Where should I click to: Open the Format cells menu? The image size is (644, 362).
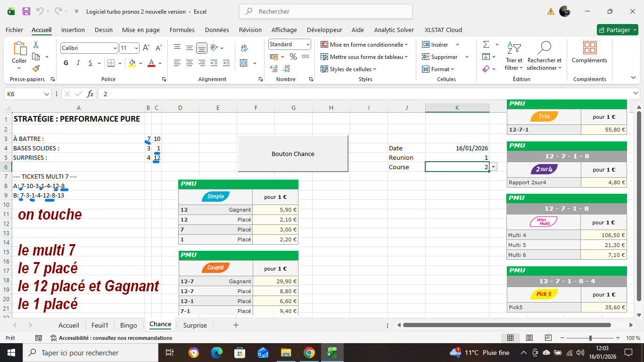(x=438, y=69)
